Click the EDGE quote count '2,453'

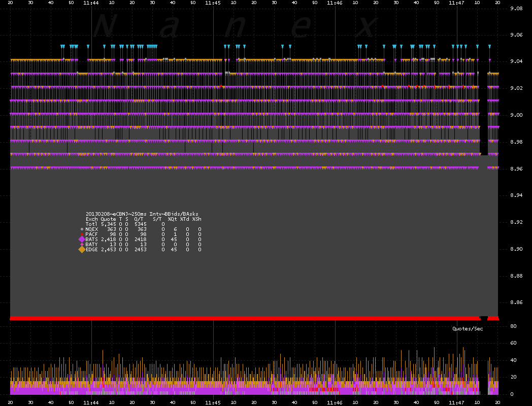coord(109,249)
